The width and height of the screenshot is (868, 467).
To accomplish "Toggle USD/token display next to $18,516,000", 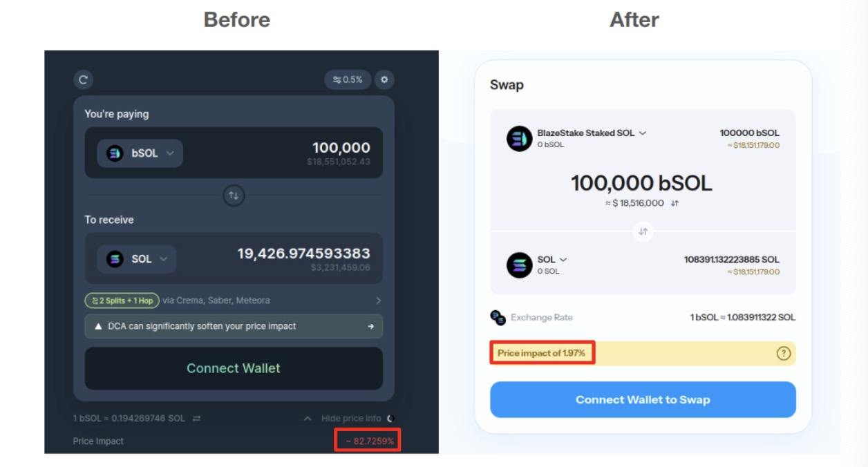I will tap(674, 204).
